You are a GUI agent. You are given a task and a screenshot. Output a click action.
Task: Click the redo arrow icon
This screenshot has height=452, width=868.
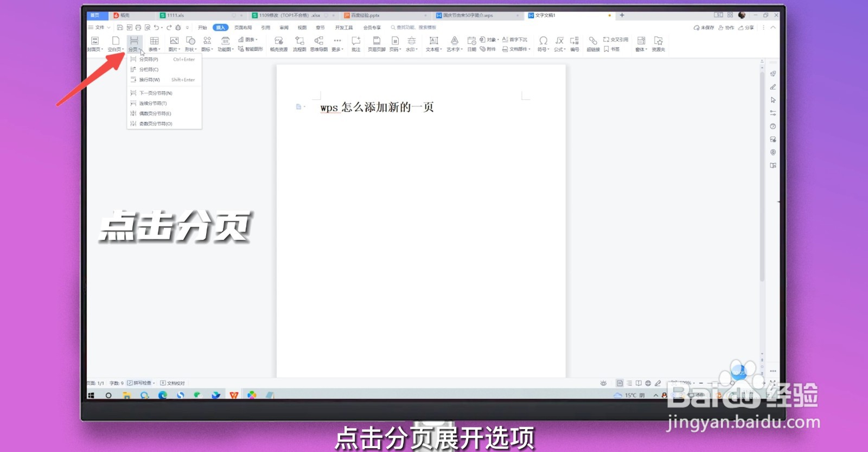tap(169, 27)
